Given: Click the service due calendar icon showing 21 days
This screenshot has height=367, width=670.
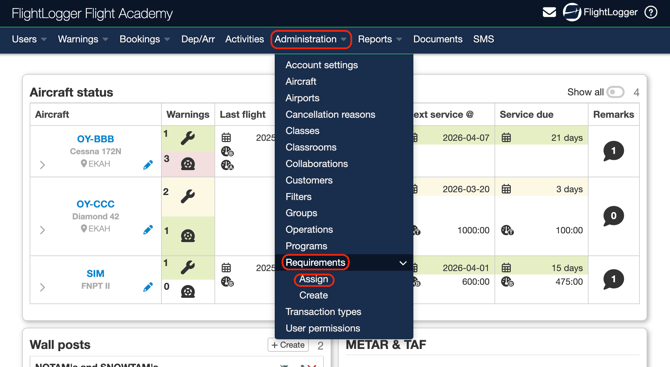Looking at the screenshot, I should tap(506, 138).
